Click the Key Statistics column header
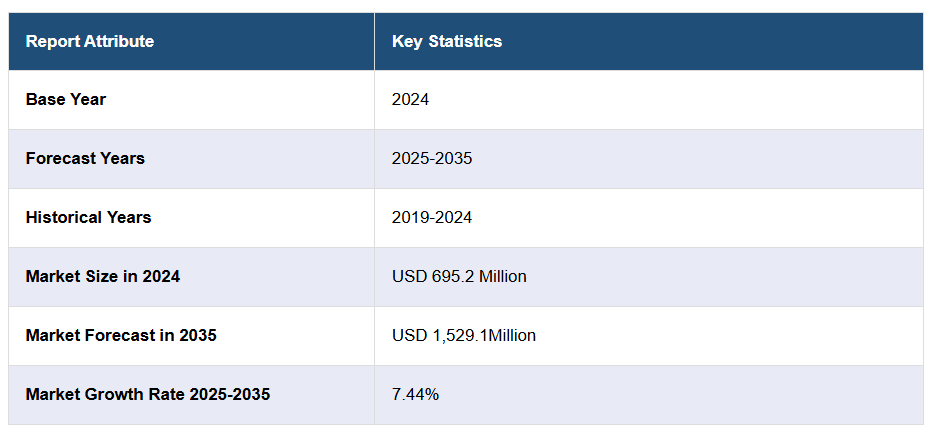Screen dimensions: 935x434 pos(447,41)
